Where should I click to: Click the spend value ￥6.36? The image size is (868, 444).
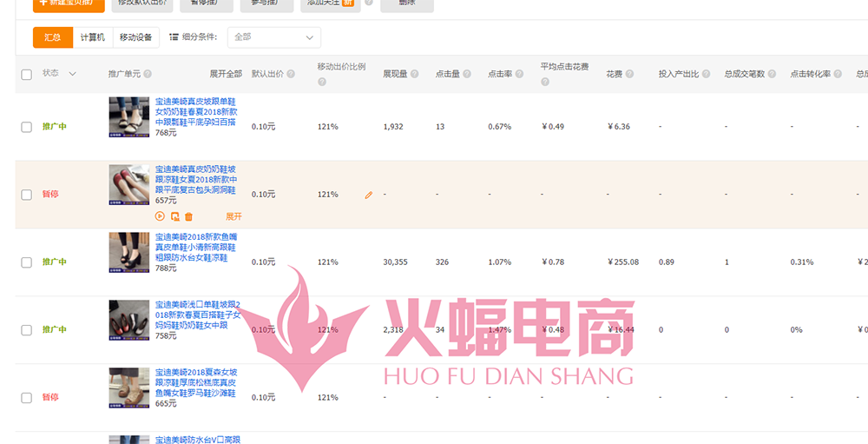(618, 127)
